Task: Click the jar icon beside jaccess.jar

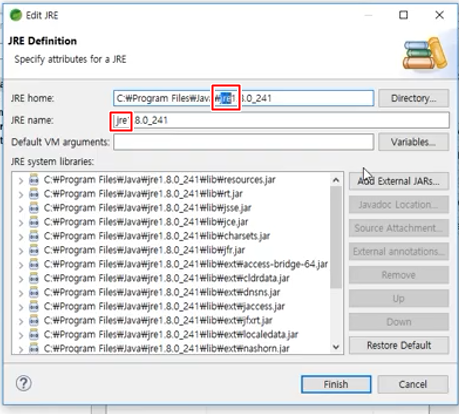Action: (34, 306)
